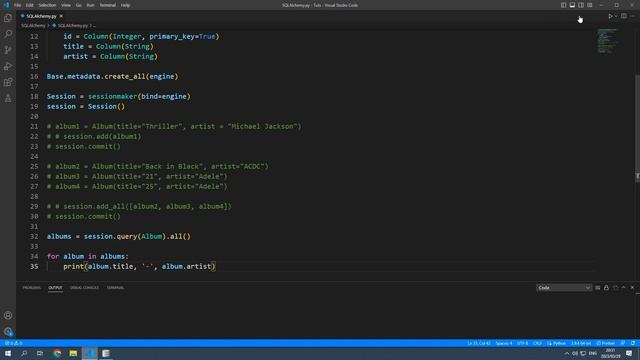640x360 pixels.
Task: Maximize the bottom panel with chevron
Action: tap(624, 288)
